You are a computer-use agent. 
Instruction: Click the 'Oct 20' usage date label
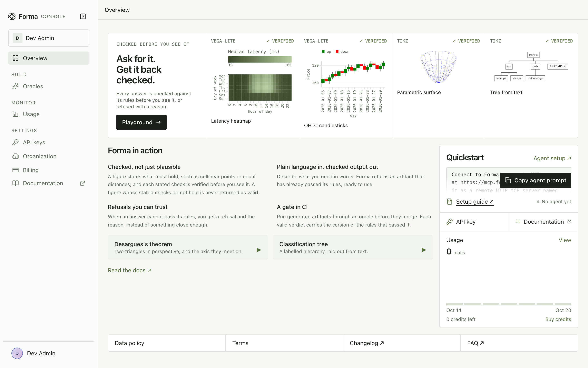[x=563, y=310]
